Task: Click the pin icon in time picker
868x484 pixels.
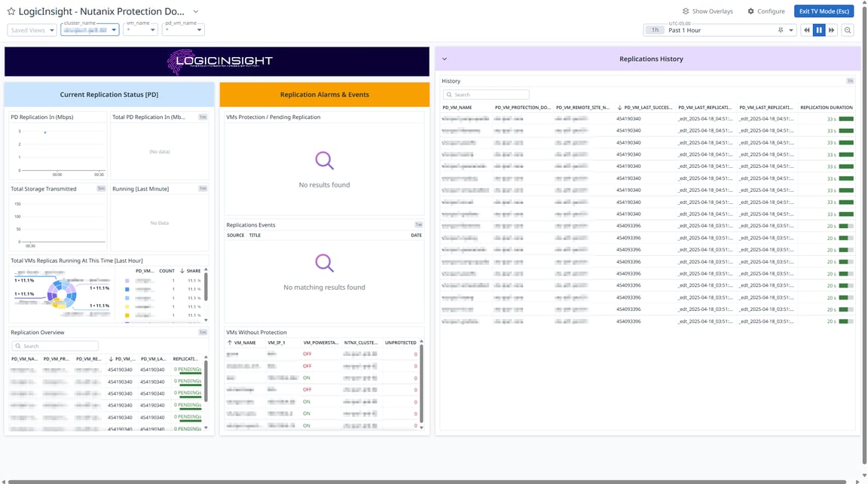Action: (781, 30)
